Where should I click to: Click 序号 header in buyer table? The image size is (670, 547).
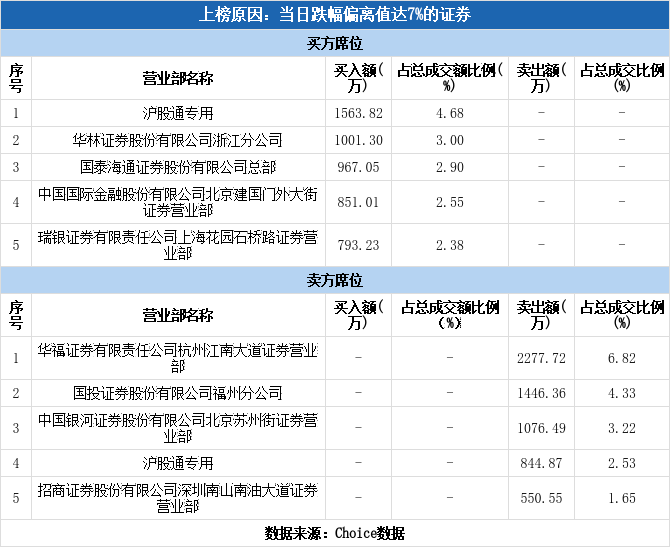[16, 78]
